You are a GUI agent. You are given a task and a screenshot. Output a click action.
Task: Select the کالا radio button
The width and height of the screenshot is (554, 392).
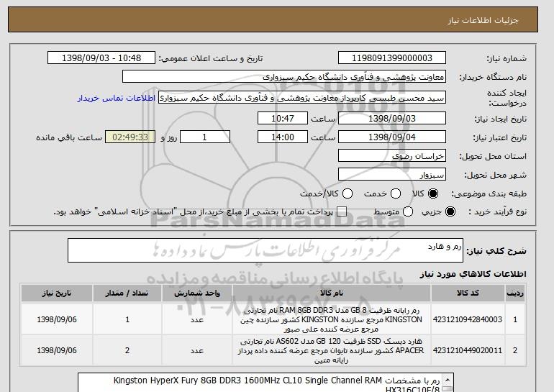(x=433, y=193)
